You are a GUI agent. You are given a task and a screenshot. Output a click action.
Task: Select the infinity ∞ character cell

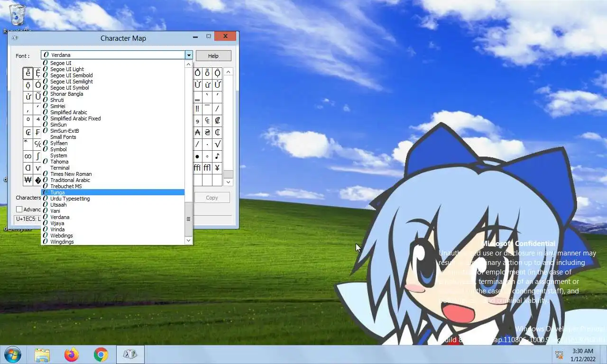pyautogui.click(x=28, y=156)
